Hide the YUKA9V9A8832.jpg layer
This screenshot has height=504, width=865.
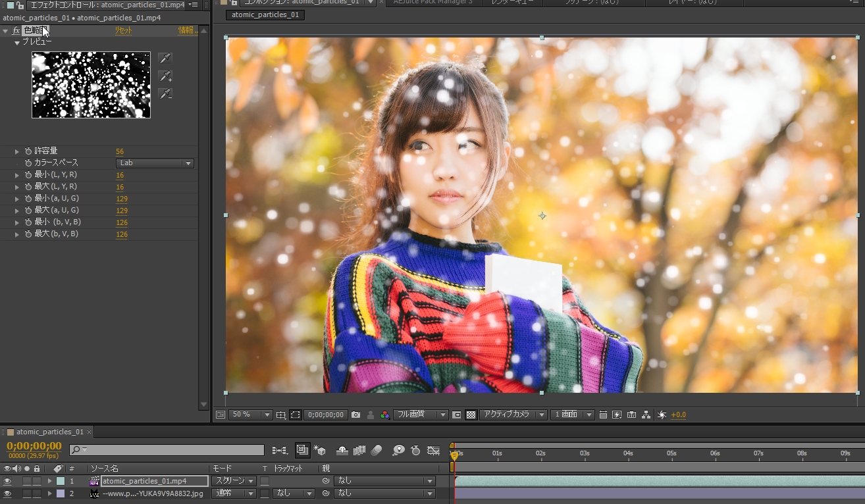click(7, 493)
